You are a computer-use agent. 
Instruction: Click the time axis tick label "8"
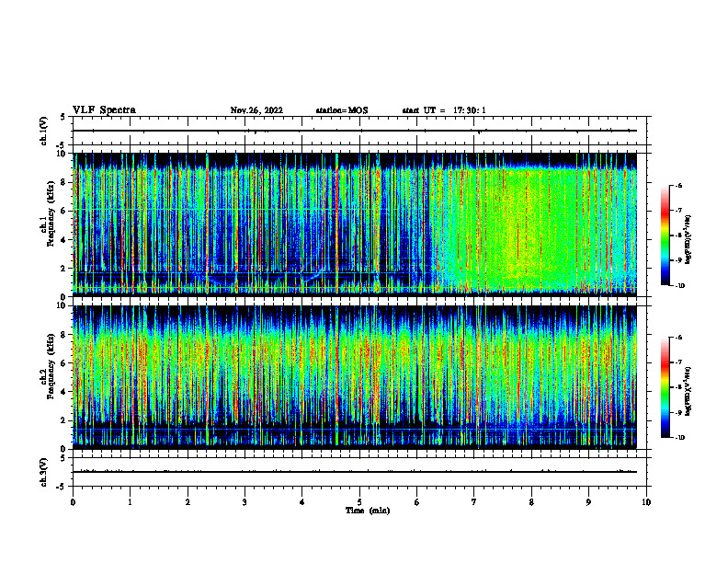(531, 502)
